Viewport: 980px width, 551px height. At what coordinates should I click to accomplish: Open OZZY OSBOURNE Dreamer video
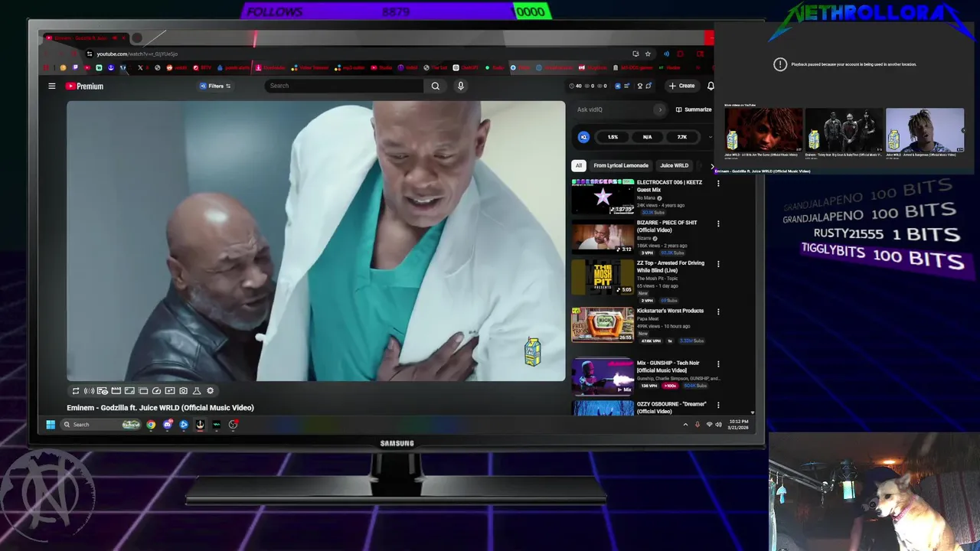603,408
